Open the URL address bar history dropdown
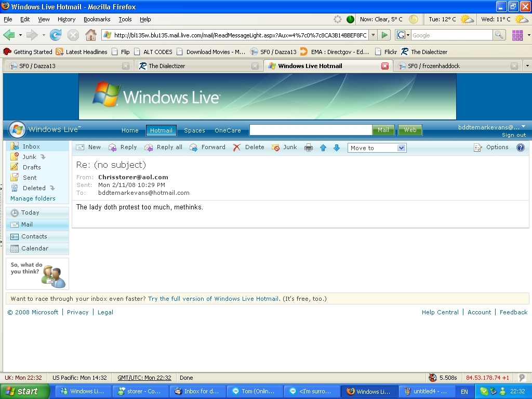The width and height of the screenshot is (532, 399). [373, 35]
